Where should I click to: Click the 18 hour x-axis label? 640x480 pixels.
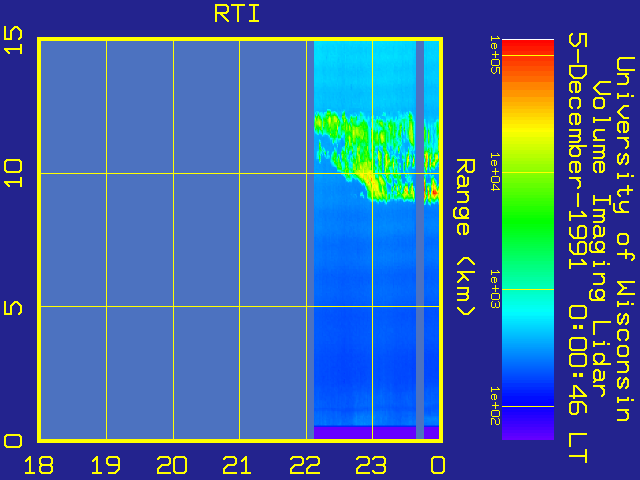(x=39, y=465)
